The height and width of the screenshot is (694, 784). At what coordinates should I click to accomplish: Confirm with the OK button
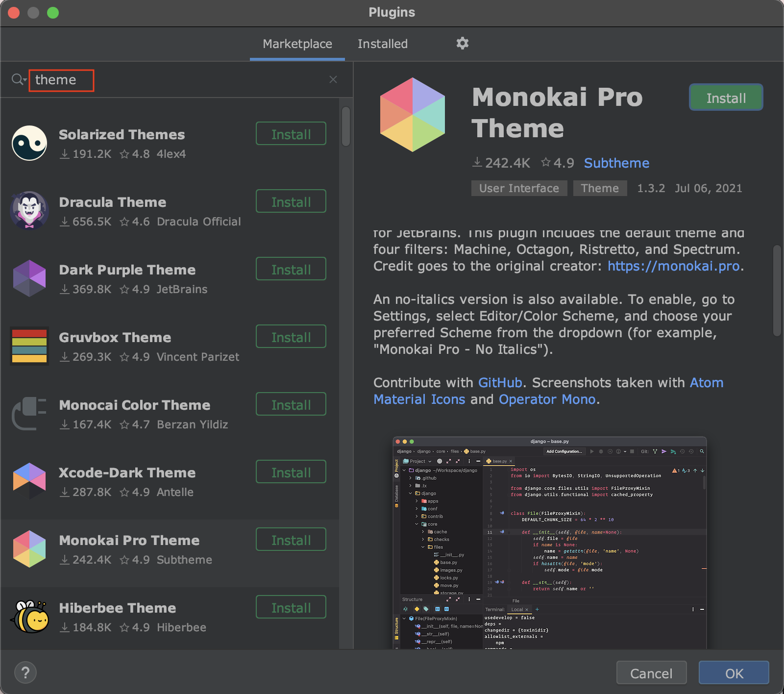(x=734, y=673)
